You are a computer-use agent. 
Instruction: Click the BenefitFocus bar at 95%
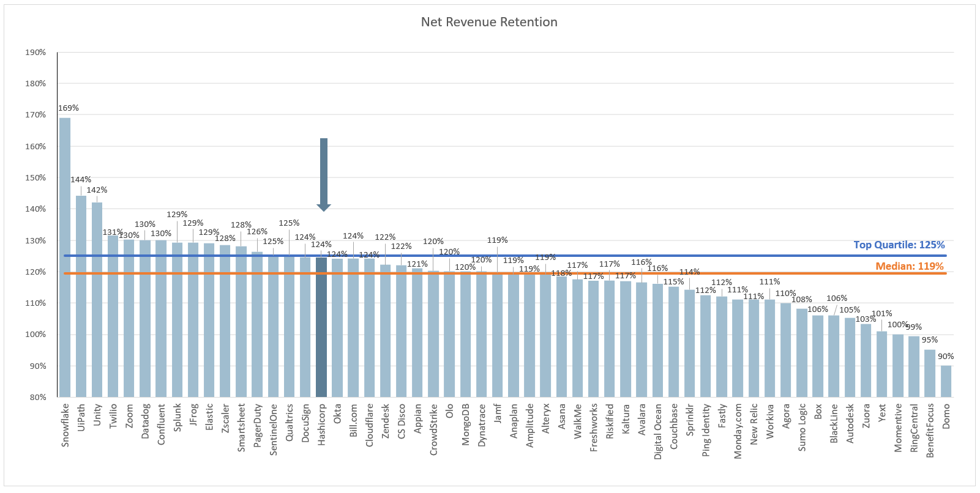(930, 373)
